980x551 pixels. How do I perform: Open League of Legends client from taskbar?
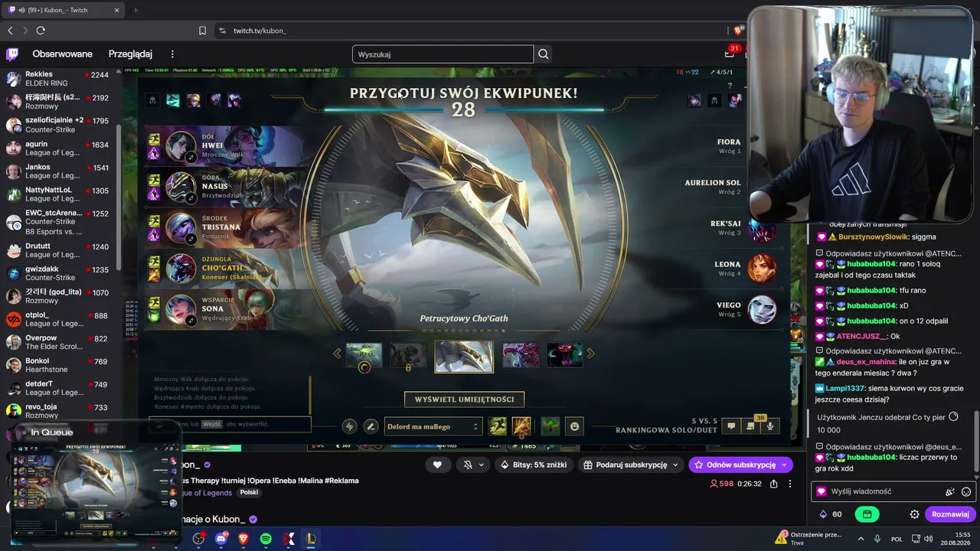pos(310,539)
